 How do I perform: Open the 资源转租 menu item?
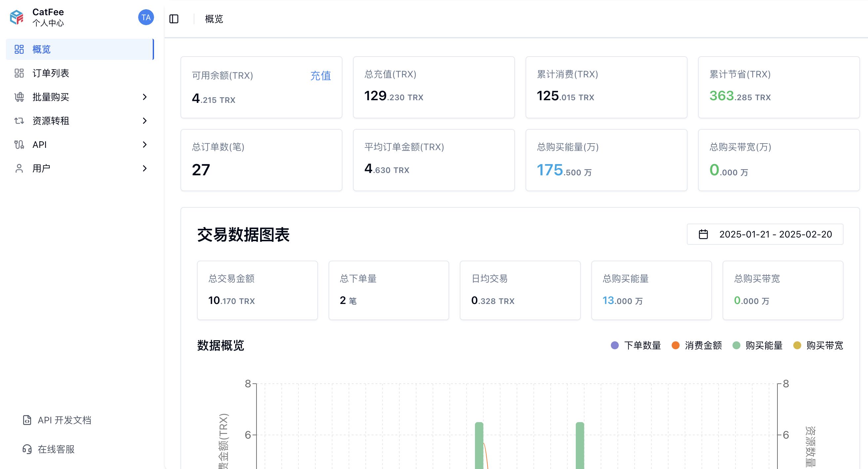click(x=80, y=121)
